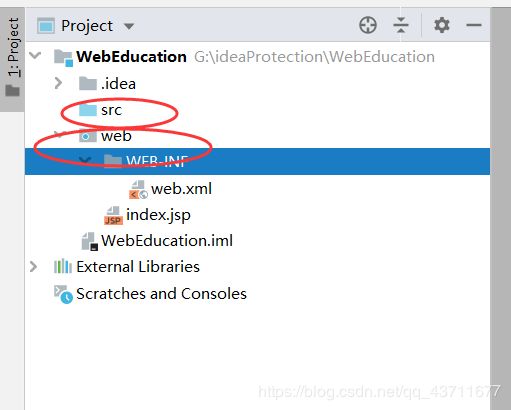This screenshot has width=511, height=410.
Task: Select the web folder
Action: pyautogui.click(x=116, y=136)
